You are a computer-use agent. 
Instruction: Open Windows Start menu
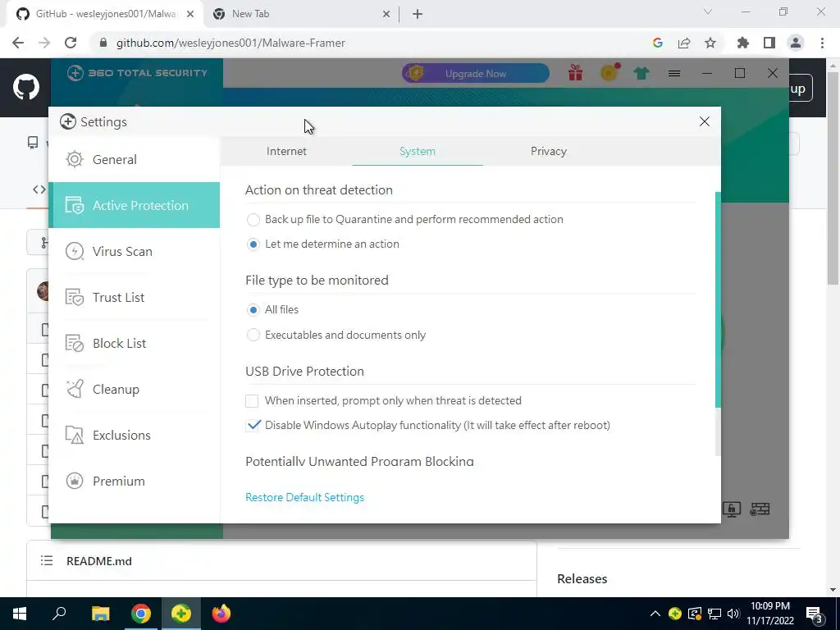(20, 614)
